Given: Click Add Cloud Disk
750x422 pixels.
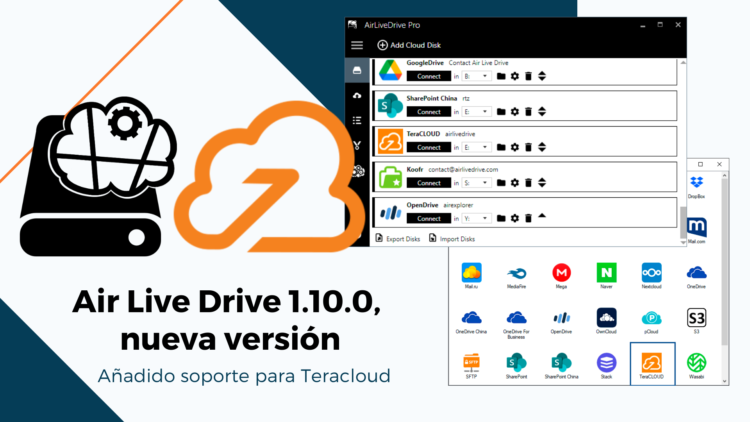Looking at the screenshot, I should click(409, 45).
